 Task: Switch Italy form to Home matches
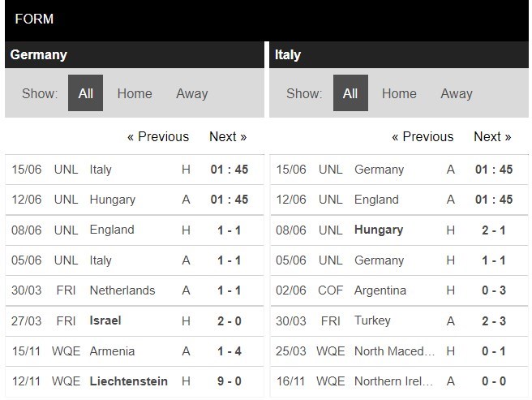click(x=399, y=93)
